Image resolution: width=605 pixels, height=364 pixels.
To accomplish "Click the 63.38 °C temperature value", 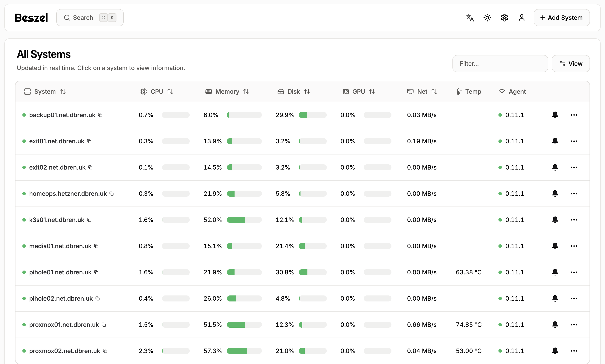I will tap(468, 272).
